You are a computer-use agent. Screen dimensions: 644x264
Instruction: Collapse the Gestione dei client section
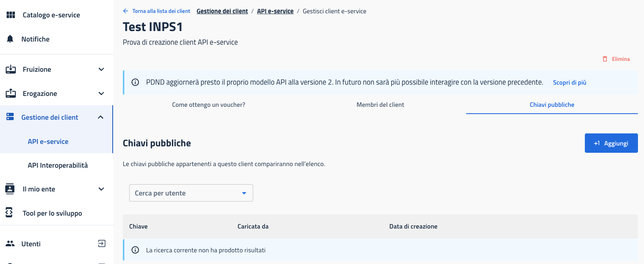point(101,117)
